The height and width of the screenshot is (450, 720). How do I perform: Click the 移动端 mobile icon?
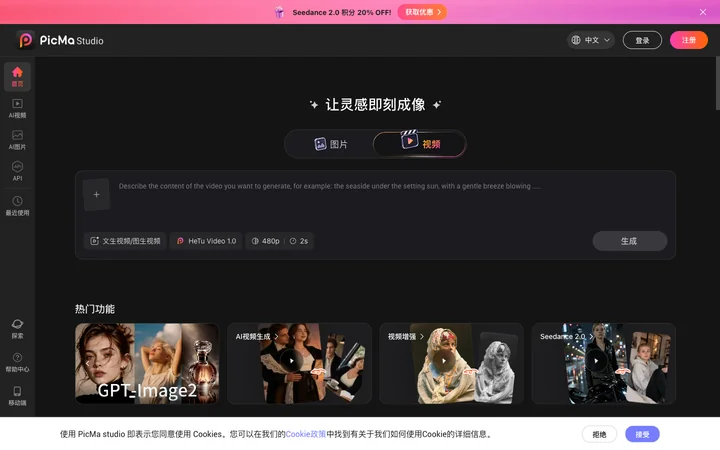pos(17,396)
